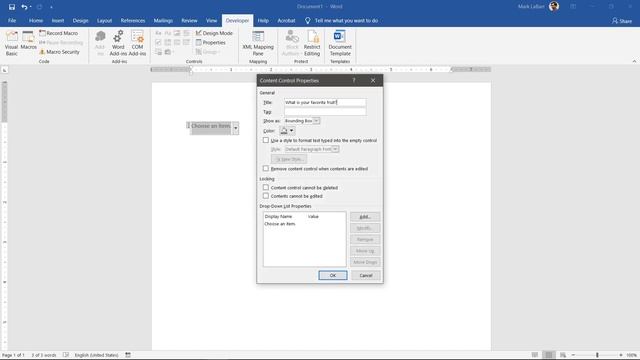
Task: Click the macro recording status icon
Action: point(128,355)
